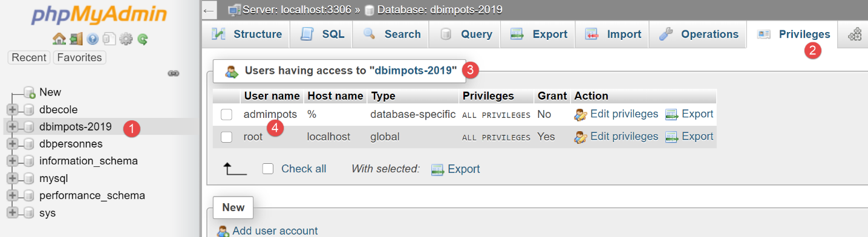The image size is (868, 237).
Task: Expand the mysql database node
Action: pos(11,178)
